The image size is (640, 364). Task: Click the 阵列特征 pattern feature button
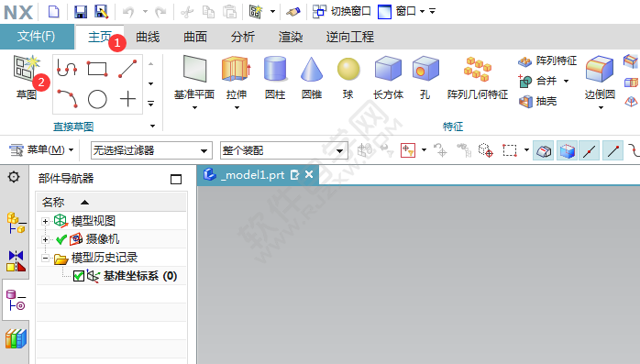(547, 61)
